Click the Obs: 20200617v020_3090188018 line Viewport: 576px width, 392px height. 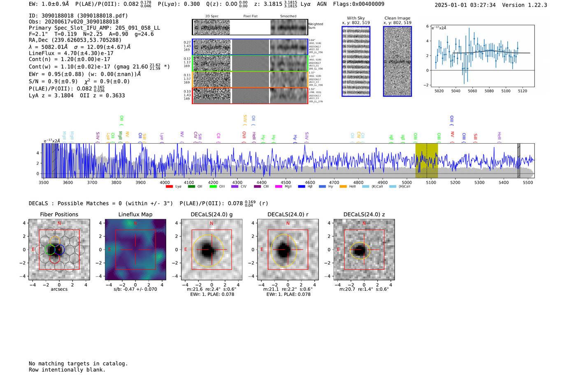pyautogui.click(x=74, y=22)
